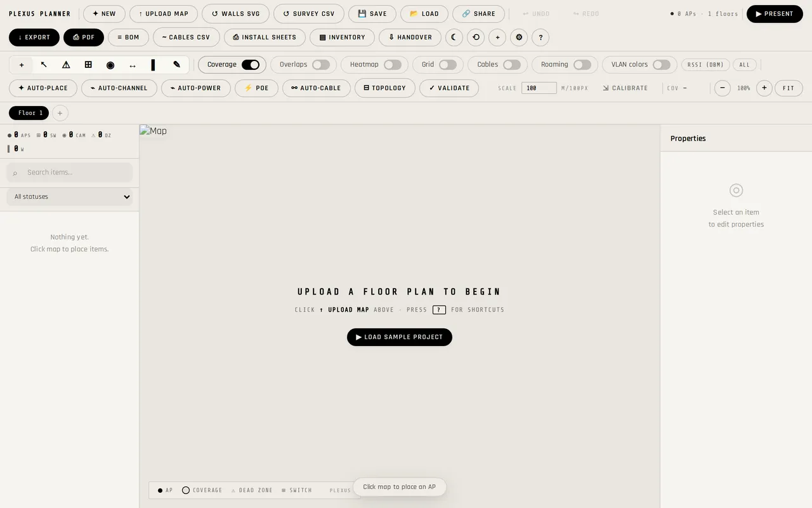Open help question mark button
812x508 pixels.
[x=540, y=37]
